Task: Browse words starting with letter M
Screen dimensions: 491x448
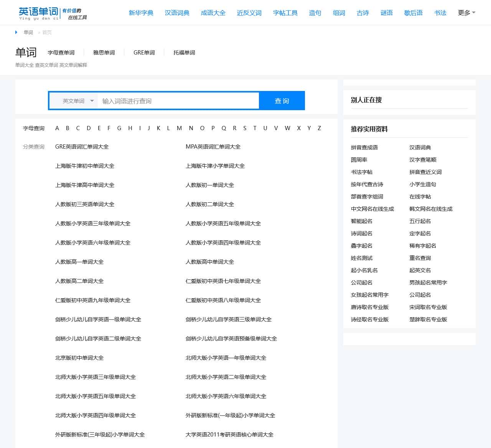Action: click(179, 128)
